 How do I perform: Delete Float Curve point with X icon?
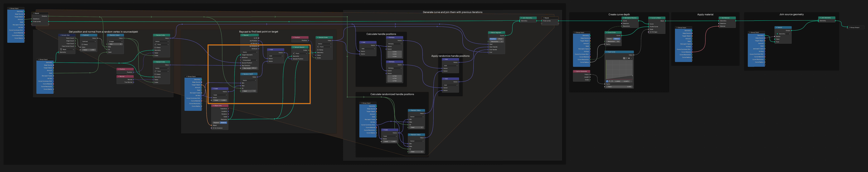click(x=632, y=81)
